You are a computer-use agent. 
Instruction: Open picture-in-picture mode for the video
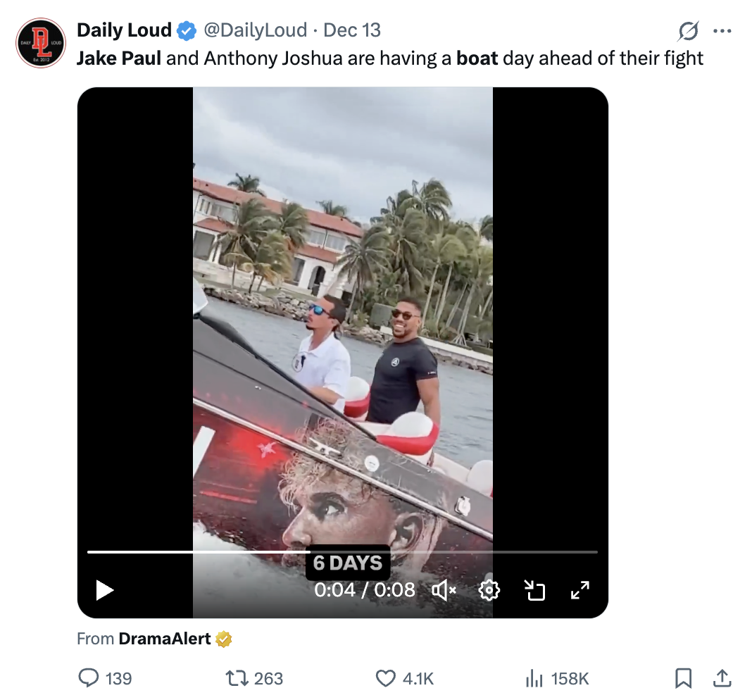click(x=534, y=590)
